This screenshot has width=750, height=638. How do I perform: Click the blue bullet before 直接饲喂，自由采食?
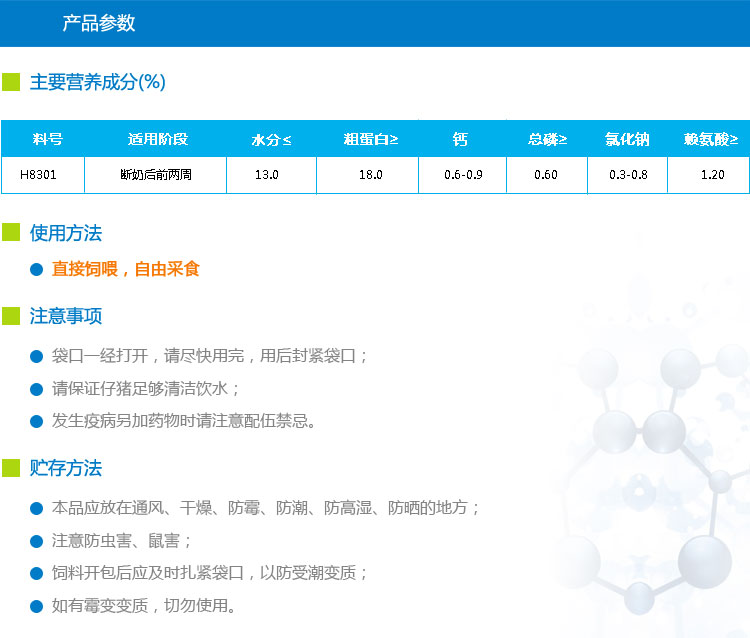37,269
